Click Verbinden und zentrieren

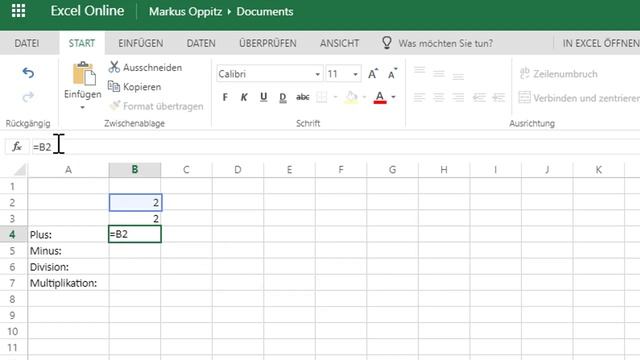[579, 98]
